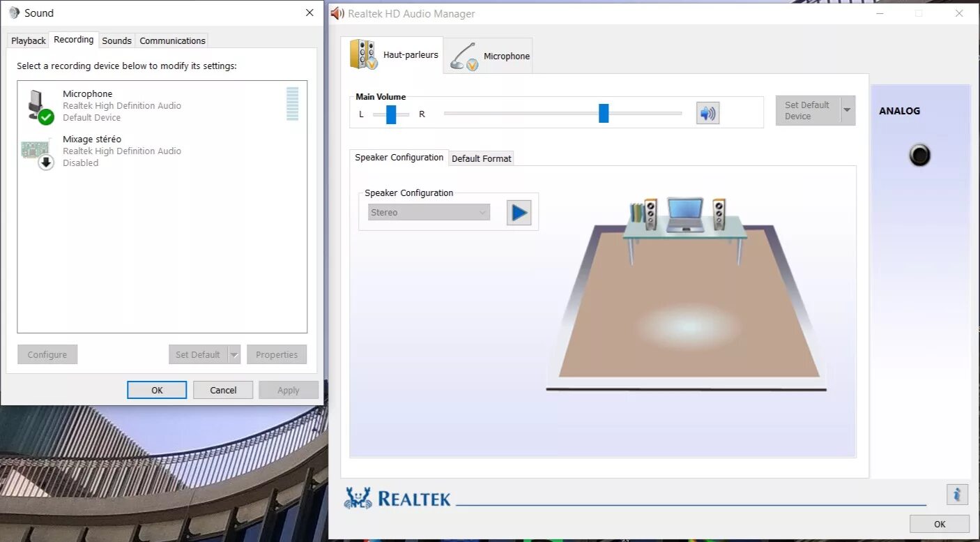Click the ANALOG audio jack connector

coord(919,155)
